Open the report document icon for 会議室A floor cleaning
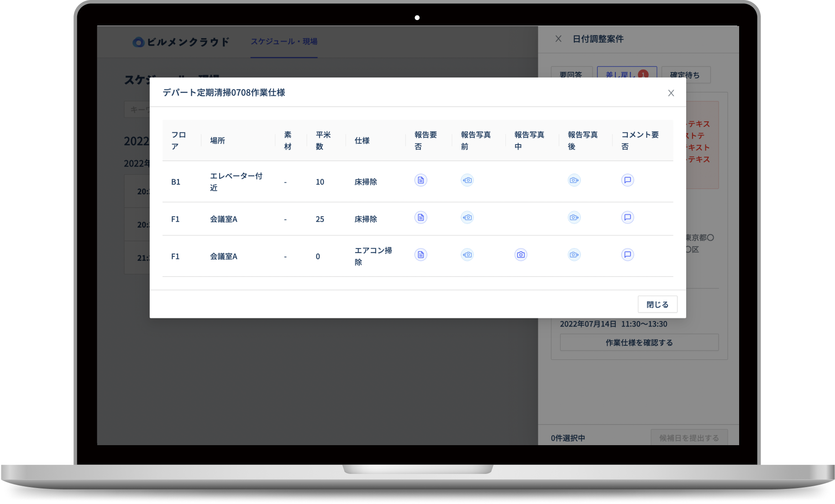This screenshot has height=504, width=835. point(420,218)
